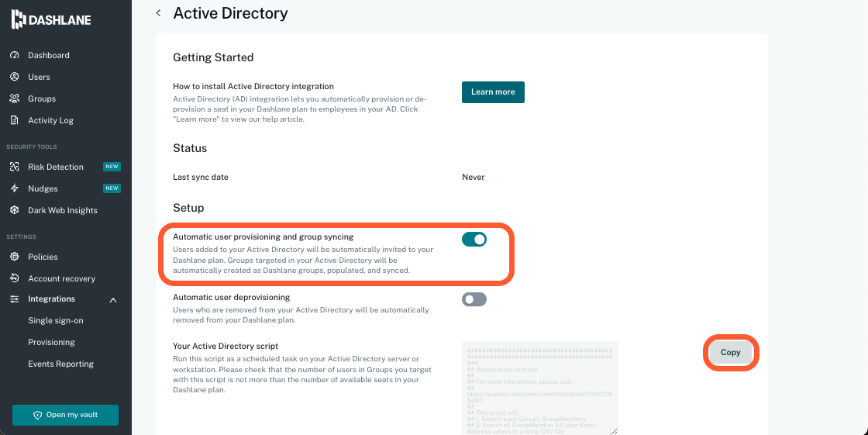This screenshot has width=868, height=435.
Task: Open Dashboard via its gauge icon
Action: point(14,55)
